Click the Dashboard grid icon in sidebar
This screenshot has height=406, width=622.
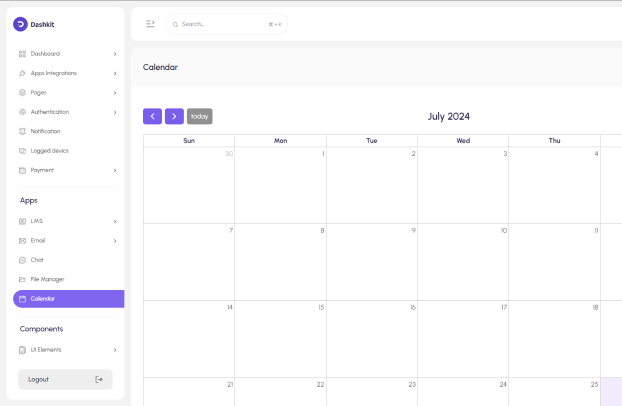[22, 54]
